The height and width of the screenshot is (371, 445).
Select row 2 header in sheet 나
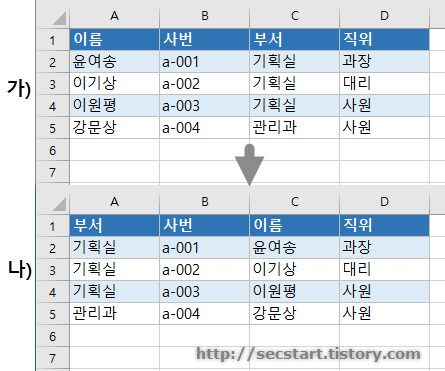(x=52, y=248)
